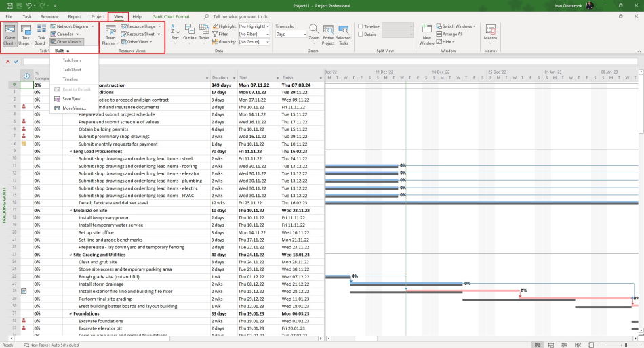644x348 pixels.
Task: Enable the Timeline checkbox
Action: point(361,26)
